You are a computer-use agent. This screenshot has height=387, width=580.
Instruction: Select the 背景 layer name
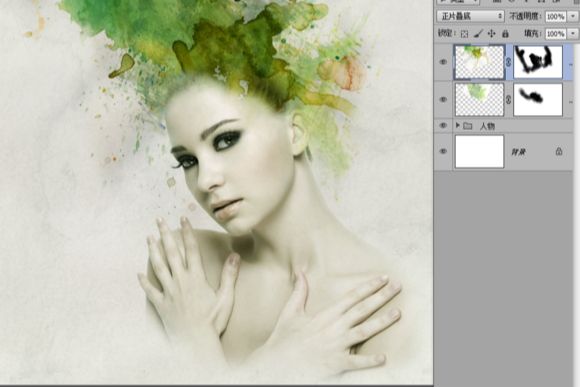[518, 152]
